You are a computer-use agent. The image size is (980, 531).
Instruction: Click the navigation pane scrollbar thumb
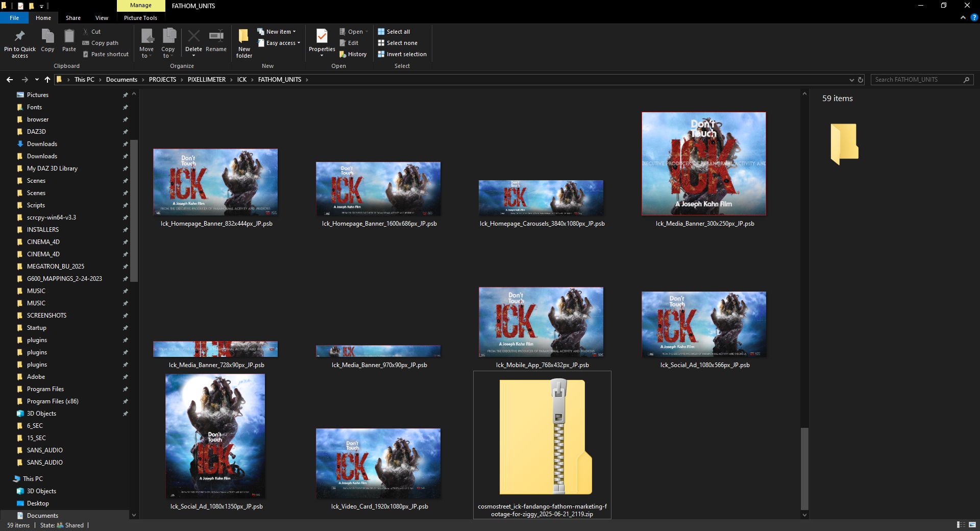pos(134,210)
